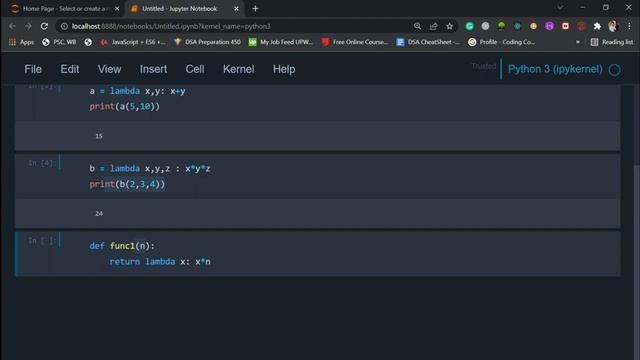Open the Chrome three-dot menu
The image size is (640, 360).
tap(629, 26)
